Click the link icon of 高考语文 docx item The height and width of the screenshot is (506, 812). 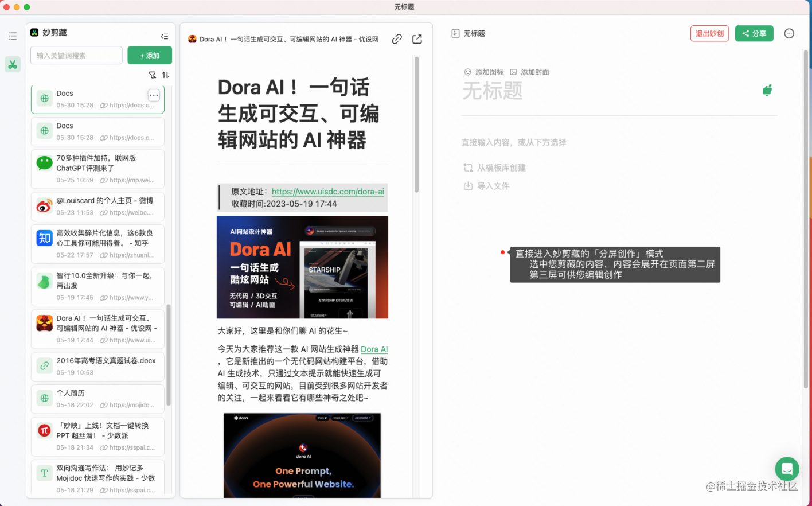[x=45, y=365]
